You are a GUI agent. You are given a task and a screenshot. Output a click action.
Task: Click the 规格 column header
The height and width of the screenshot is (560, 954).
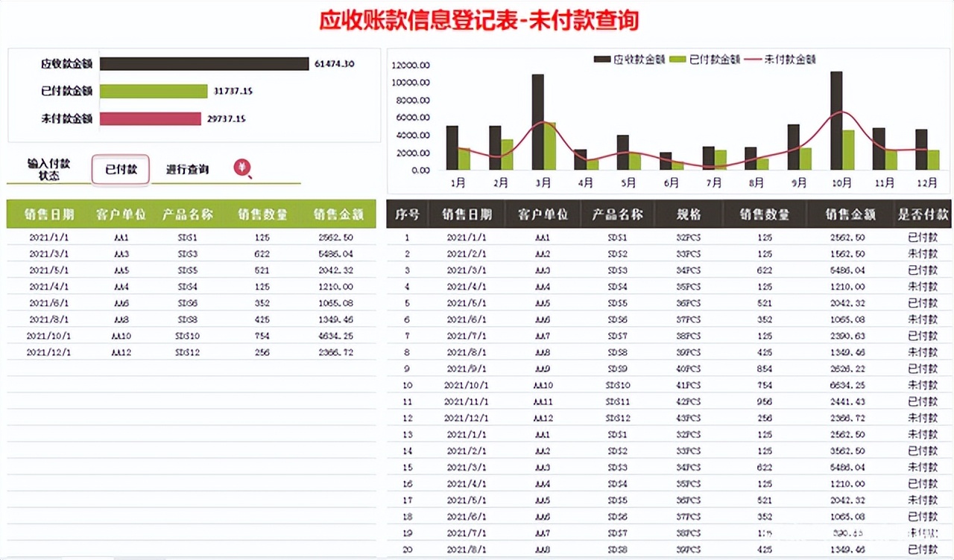click(x=689, y=214)
